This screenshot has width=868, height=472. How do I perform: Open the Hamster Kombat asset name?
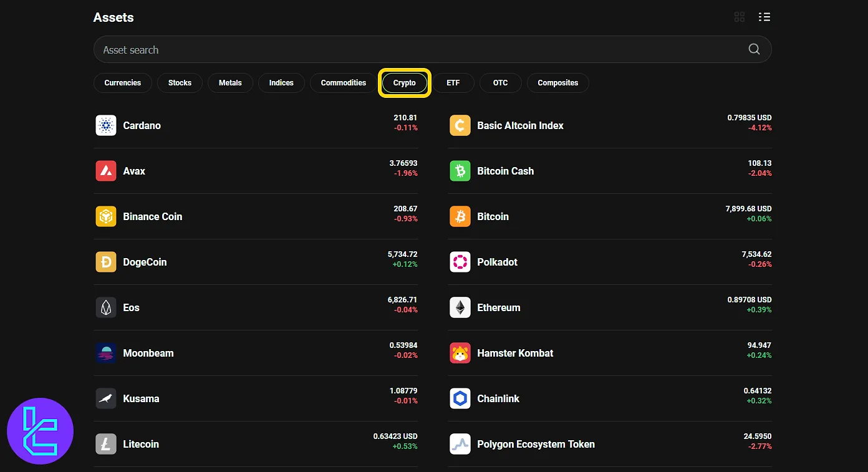(515, 353)
